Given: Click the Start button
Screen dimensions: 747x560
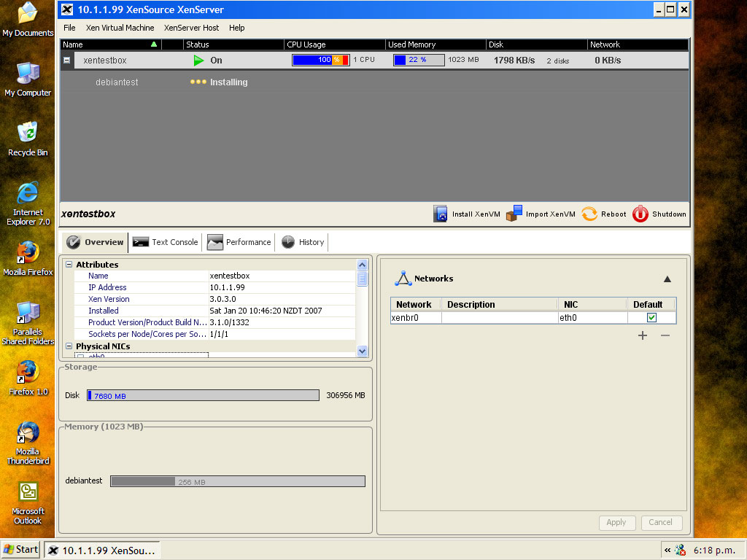Looking at the screenshot, I should [x=20, y=550].
